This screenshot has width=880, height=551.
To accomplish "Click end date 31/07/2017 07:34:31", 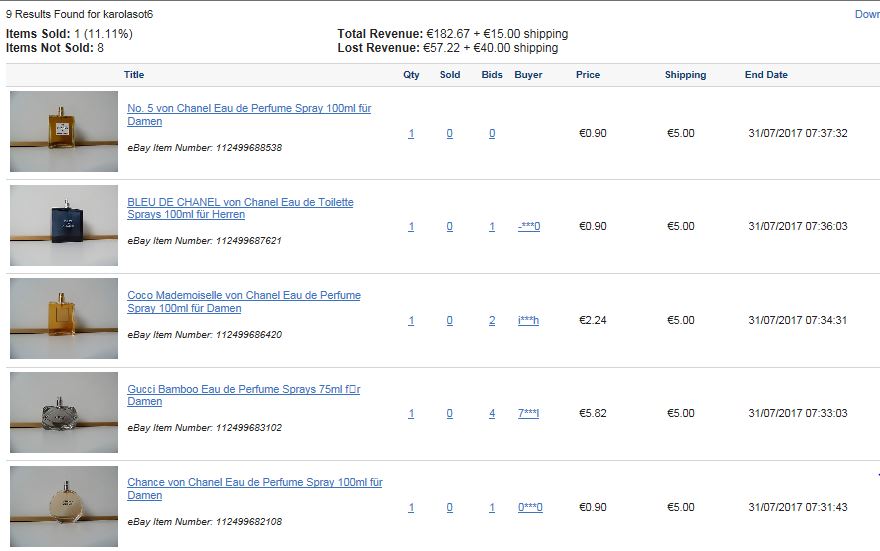I will click(x=798, y=320).
